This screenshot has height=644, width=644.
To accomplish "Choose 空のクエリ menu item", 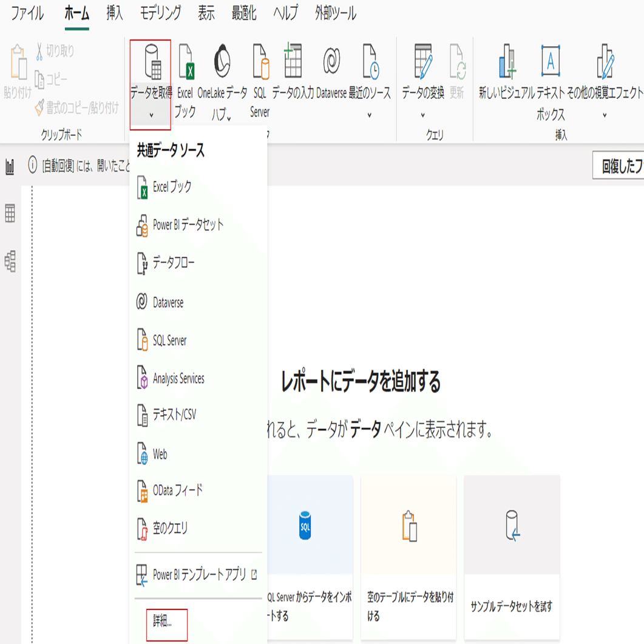I will point(198,528).
